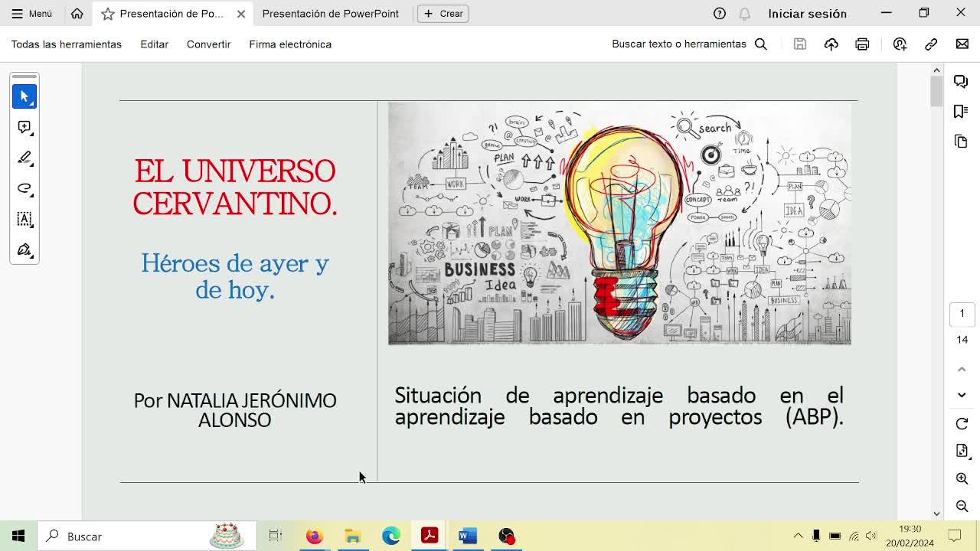Add a comment with sticky note tool
Image resolution: width=980 pixels, height=551 pixels.
[24, 127]
